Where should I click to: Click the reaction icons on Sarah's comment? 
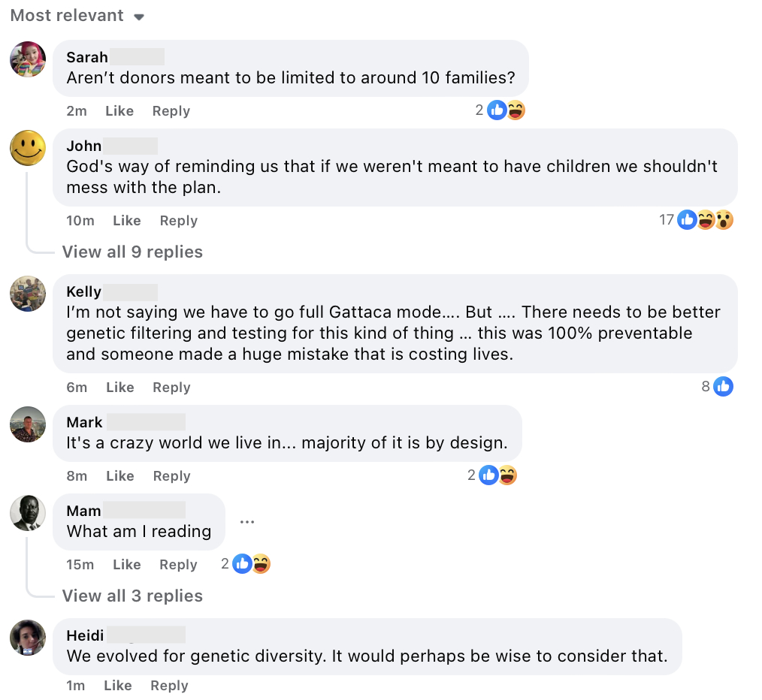(x=506, y=110)
